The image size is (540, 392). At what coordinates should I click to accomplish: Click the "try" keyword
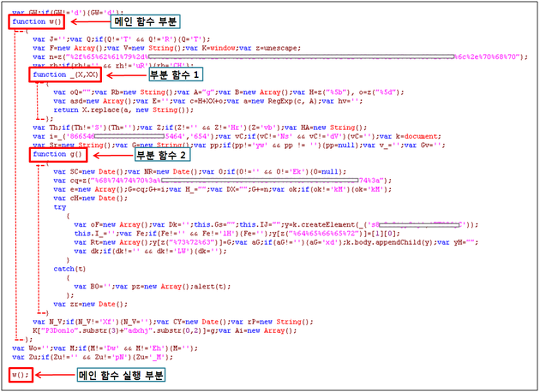point(60,207)
